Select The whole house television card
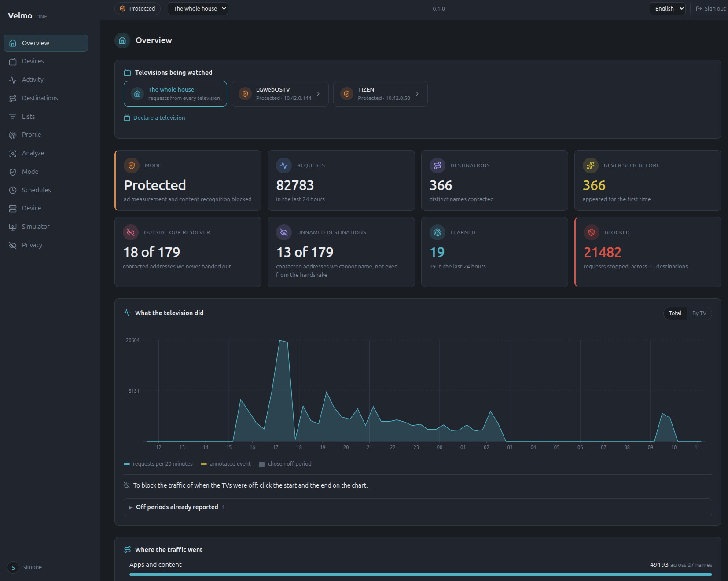The image size is (728, 581). (x=175, y=94)
